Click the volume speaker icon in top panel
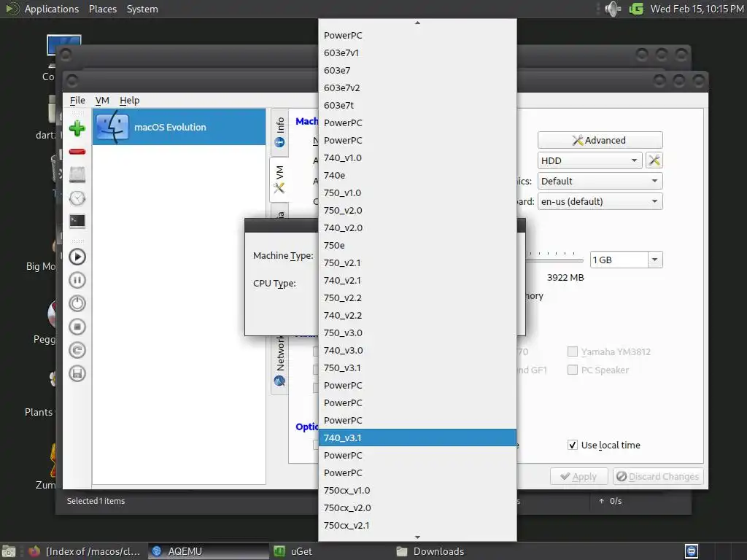Viewport: 747px width, 560px height. (613, 9)
